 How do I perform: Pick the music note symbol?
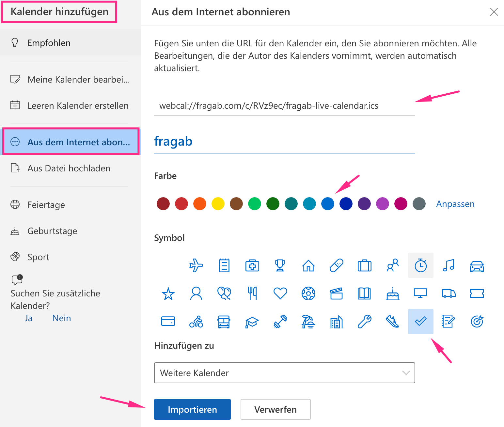coord(449,265)
